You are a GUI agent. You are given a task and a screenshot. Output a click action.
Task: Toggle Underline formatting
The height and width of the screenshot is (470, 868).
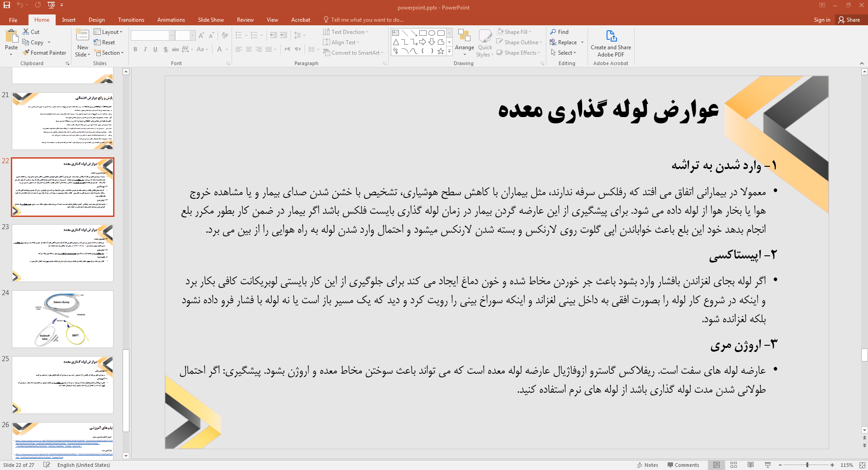[155, 49]
